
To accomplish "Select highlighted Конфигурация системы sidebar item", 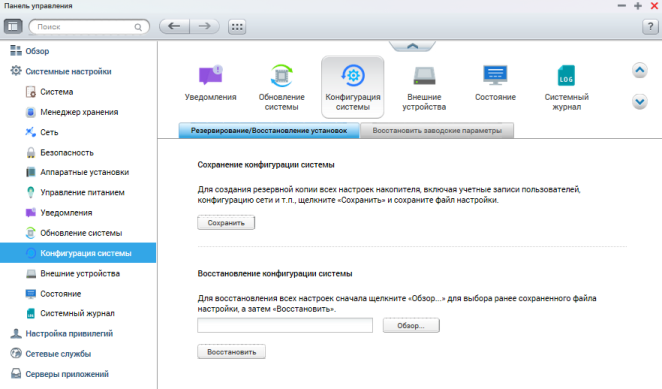I will coord(78,253).
